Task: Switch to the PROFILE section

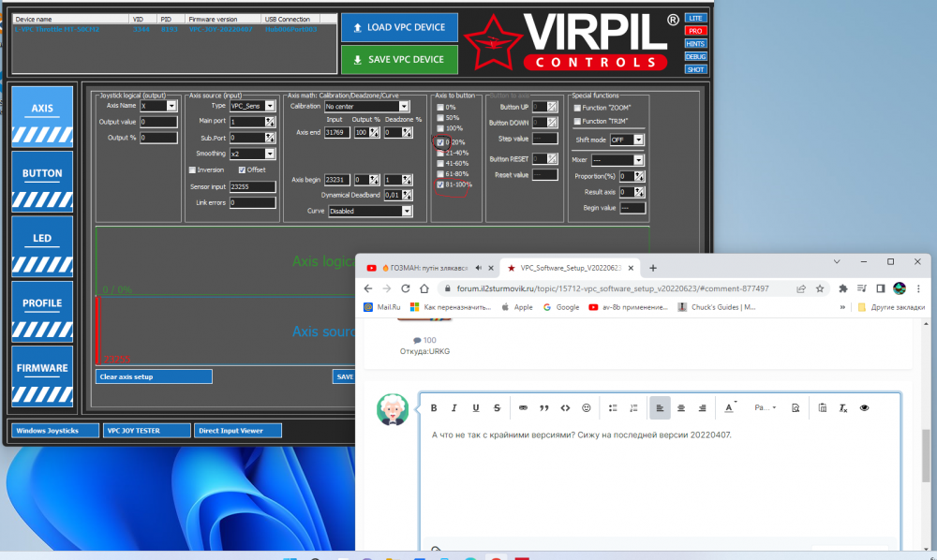Action: point(42,312)
